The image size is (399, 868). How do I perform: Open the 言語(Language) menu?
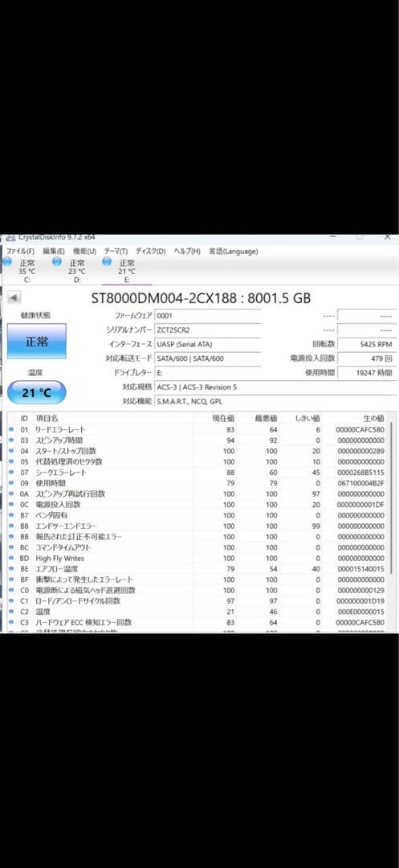pyautogui.click(x=233, y=252)
